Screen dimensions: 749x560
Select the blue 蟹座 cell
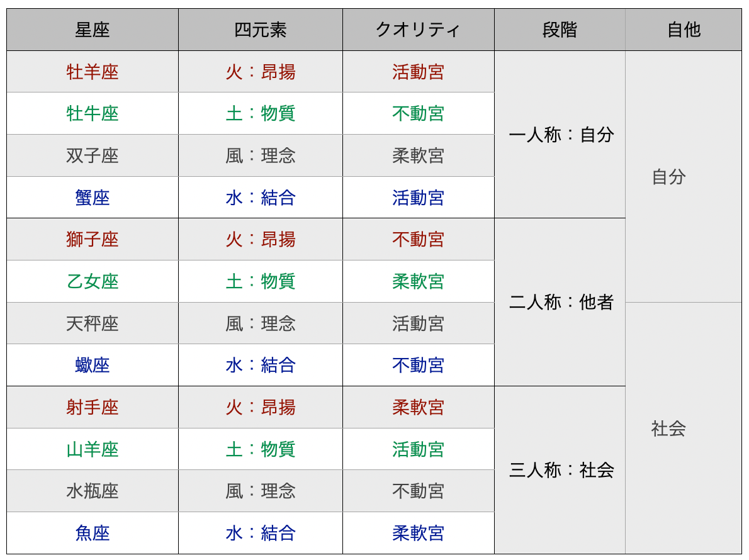[x=93, y=198]
